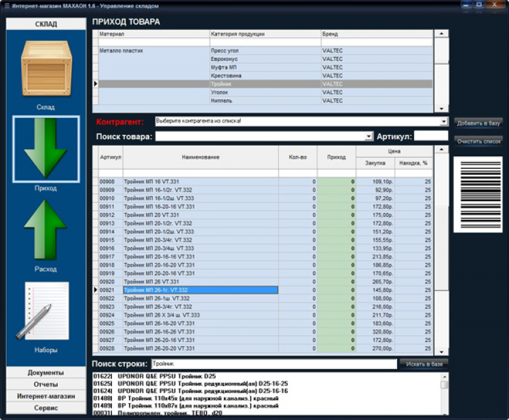
Task: Click the Накидка, % column header
Action: click(413, 163)
